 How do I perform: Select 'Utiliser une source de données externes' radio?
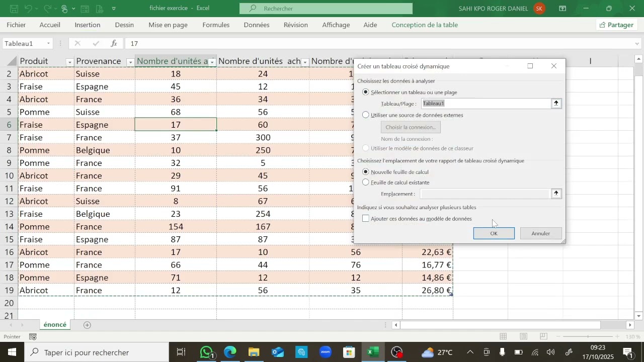pyautogui.click(x=366, y=115)
